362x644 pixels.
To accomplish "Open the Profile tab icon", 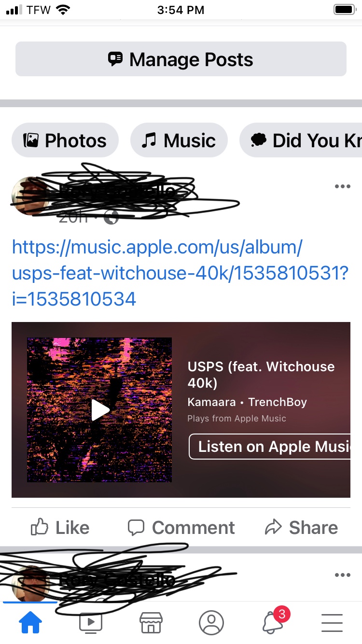I will [x=211, y=623].
